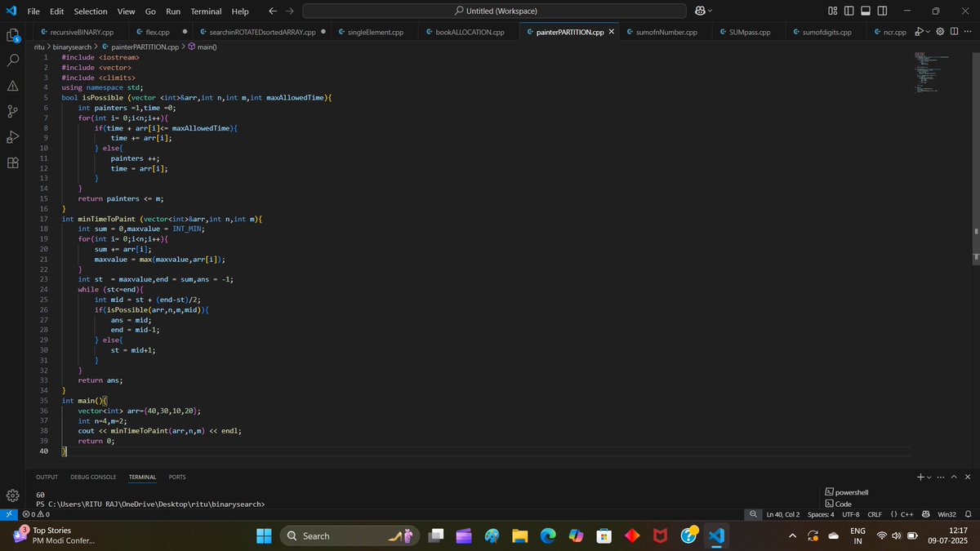The width and height of the screenshot is (980, 551).
Task: Split the editor to the right
Action: [954, 32]
